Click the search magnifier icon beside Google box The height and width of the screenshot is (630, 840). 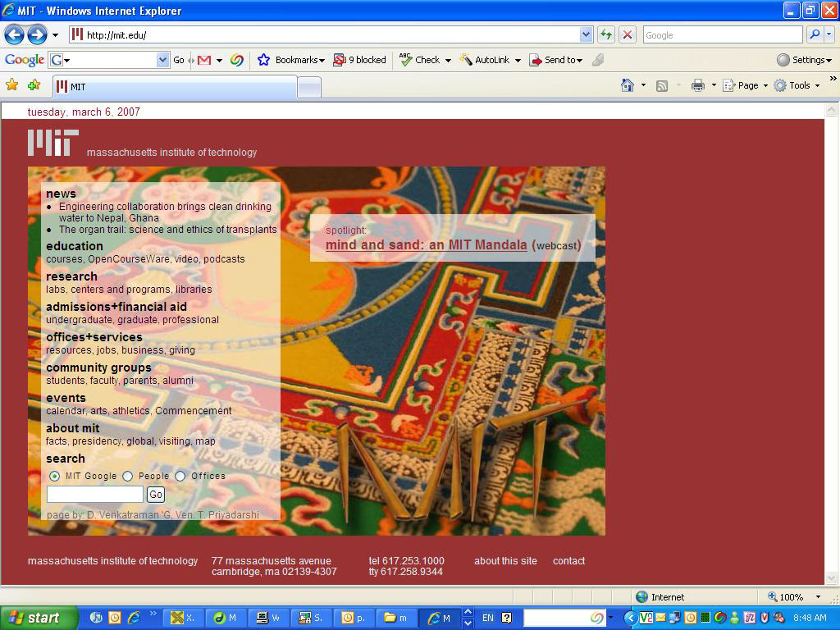[815, 34]
